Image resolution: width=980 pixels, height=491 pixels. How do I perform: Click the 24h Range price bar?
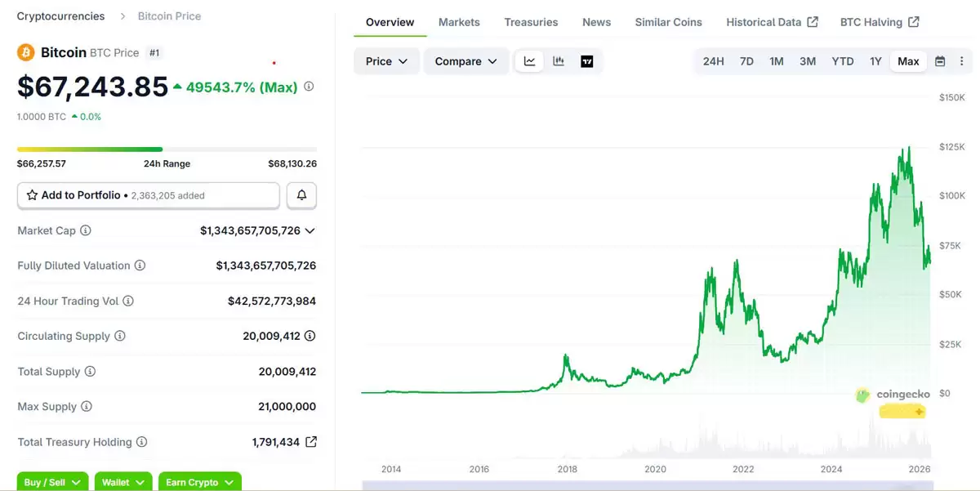click(167, 150)
